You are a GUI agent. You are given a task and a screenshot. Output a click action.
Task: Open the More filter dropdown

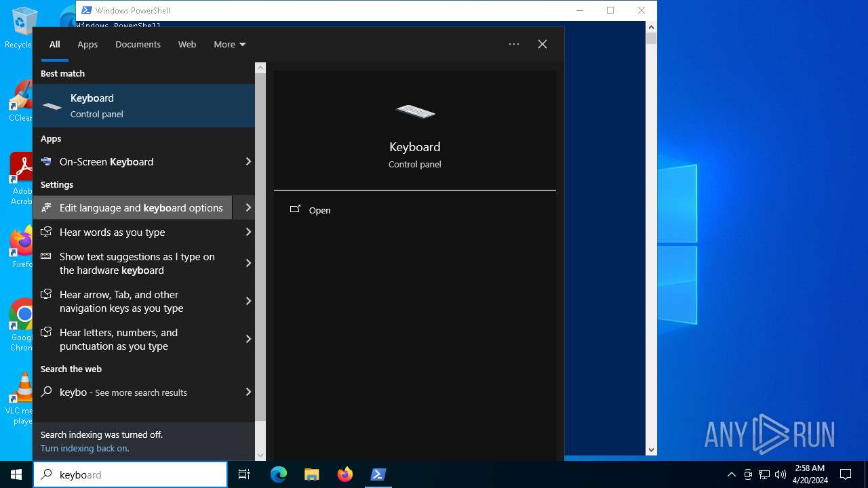click(230, 44)
